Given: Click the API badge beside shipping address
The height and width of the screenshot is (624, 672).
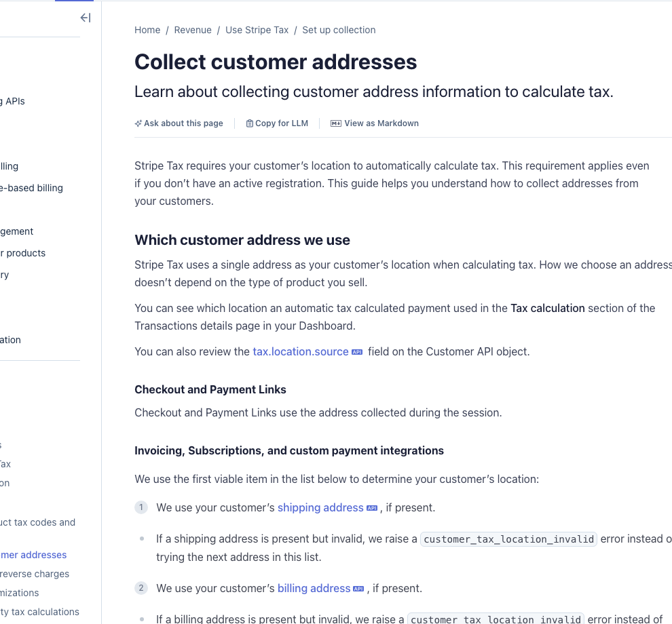Looking at the screenshot, I should pyautogui.click(x=372, y=507).
